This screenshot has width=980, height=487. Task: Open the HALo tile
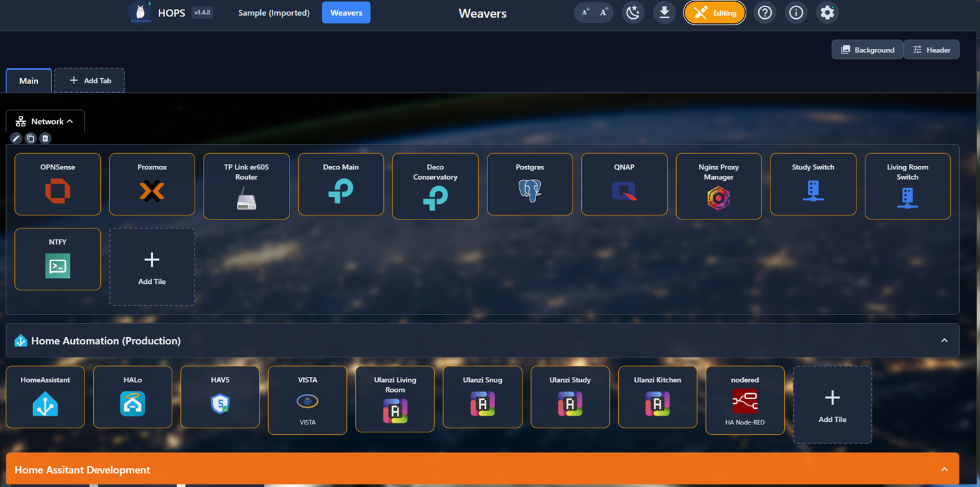[133, 397]
